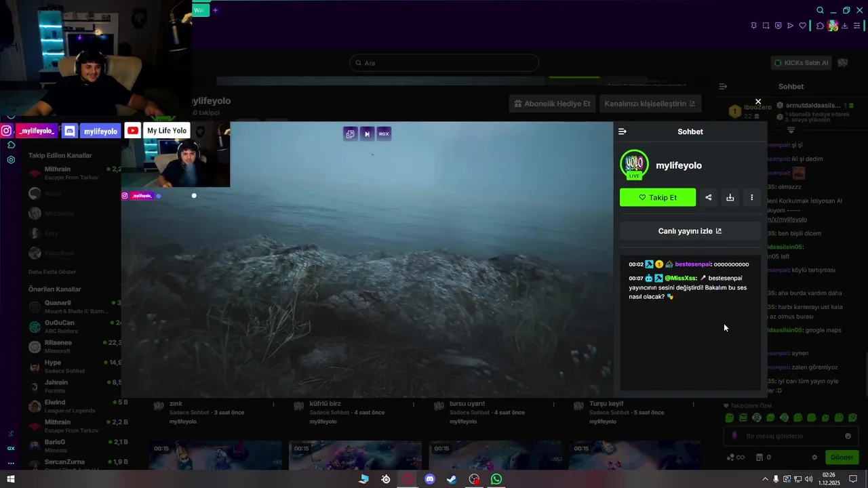
Task: Click the Ara search field
Action: [444, 63]
